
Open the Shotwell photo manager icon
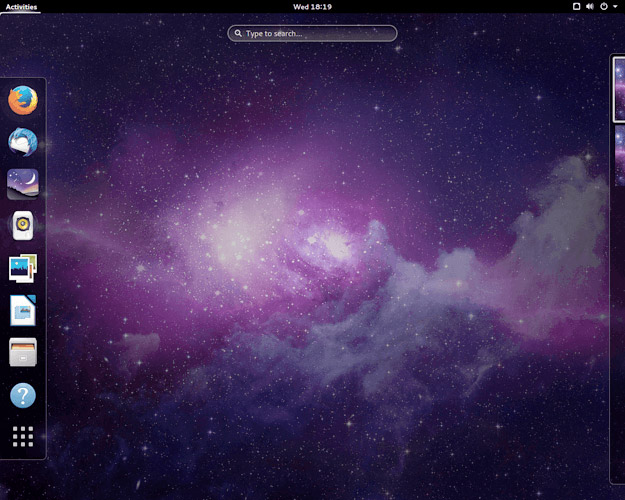pos(23,268)
